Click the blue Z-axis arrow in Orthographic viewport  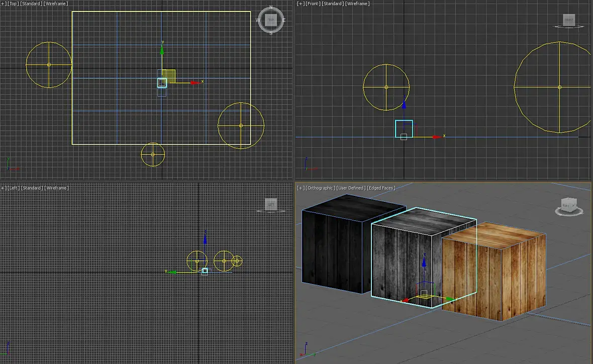pyautogui.click(x=424, y=262)
